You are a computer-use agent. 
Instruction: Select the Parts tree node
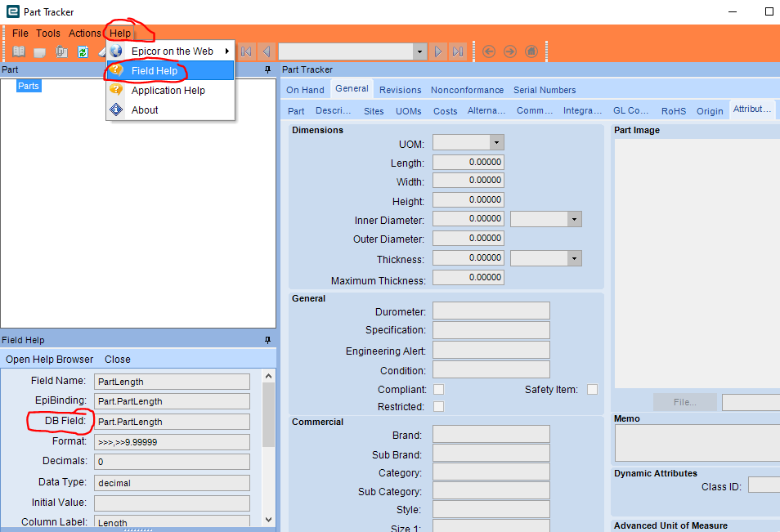pyautogui.click(x=29, y=86)
